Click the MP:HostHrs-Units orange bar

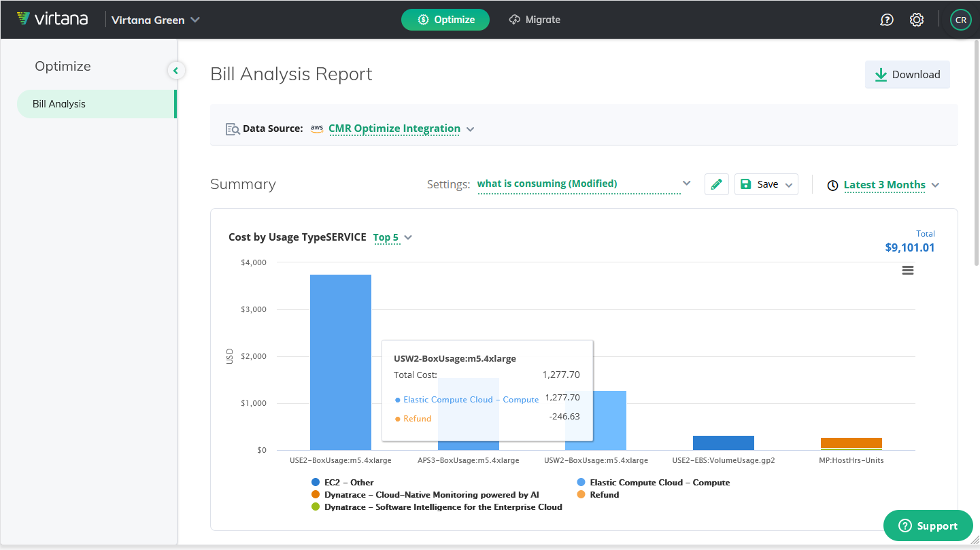click(851, 443)
